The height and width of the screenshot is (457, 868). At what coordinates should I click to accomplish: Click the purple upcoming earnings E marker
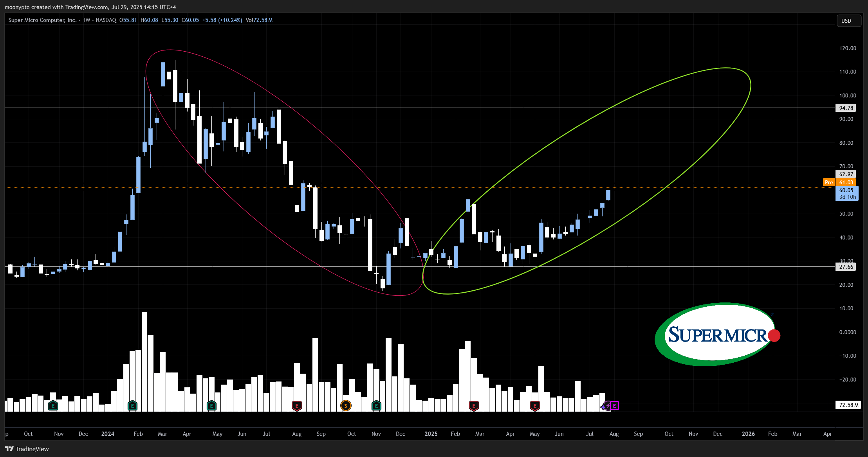click(615, 406)
